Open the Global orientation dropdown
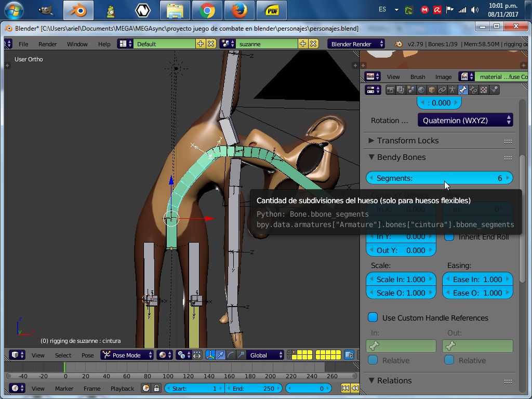The height and width of the screenshot is (399, 532). [x=265, y=355]
